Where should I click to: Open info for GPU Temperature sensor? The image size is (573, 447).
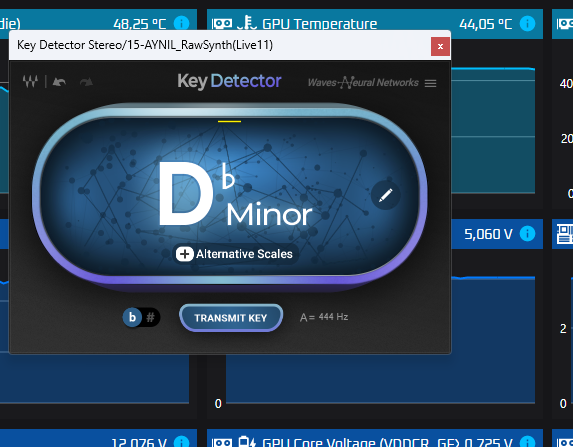click(527, 24)
